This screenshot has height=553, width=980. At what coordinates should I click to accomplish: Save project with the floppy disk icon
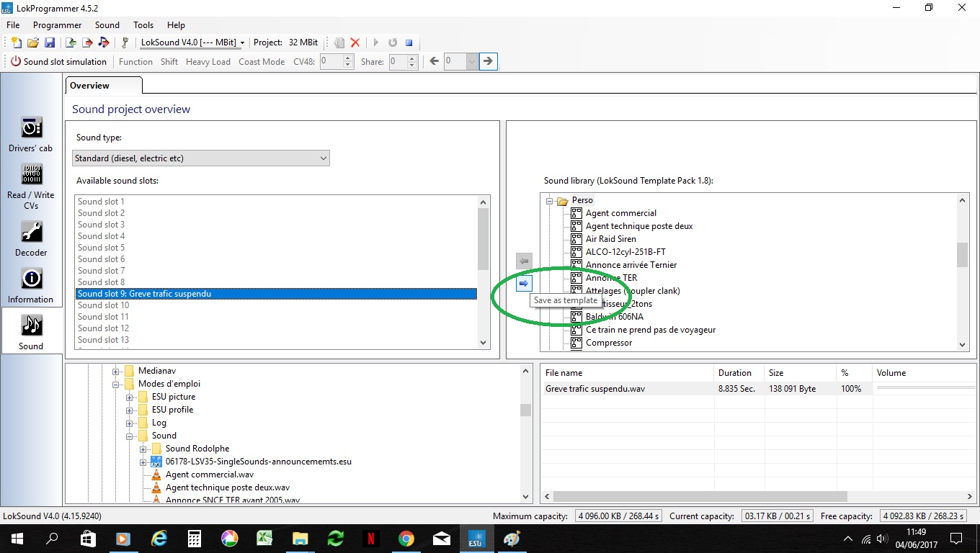[x=50, y=43]
